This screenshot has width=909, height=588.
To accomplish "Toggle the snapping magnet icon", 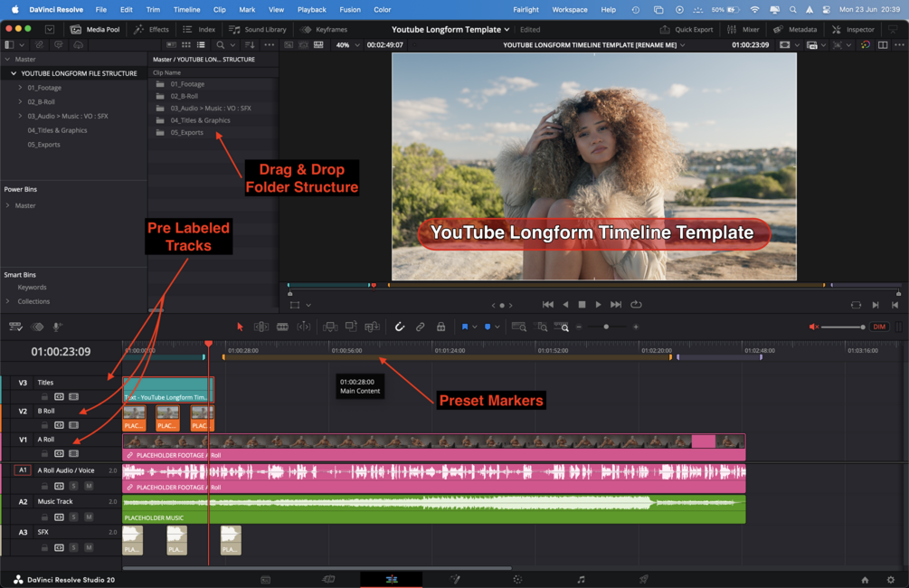I will (400, 327).
